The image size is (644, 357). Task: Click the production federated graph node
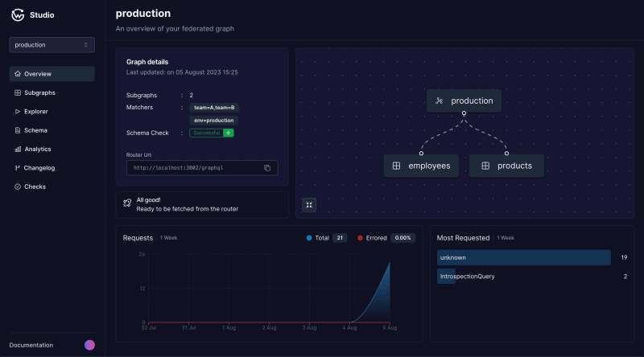pos(464,101)
